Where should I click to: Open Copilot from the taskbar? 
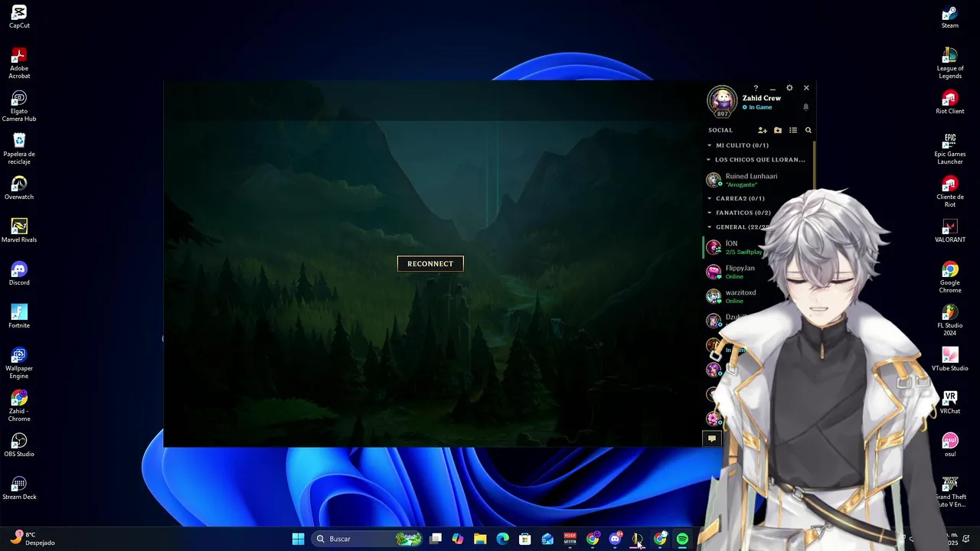point(458,539)
